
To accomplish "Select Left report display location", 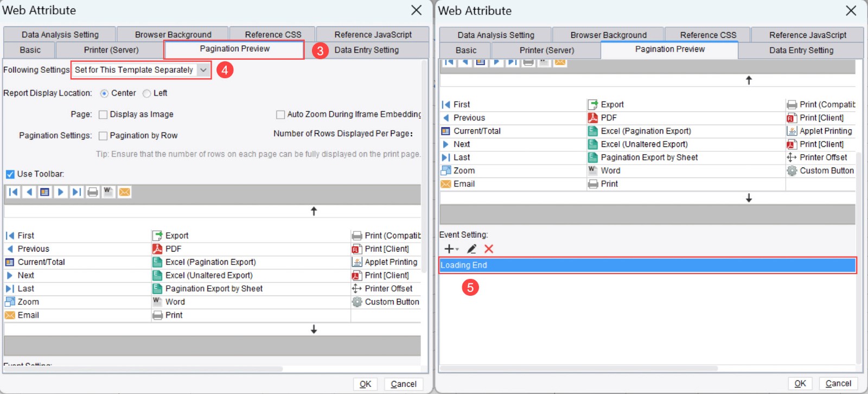I will point(146,93).
